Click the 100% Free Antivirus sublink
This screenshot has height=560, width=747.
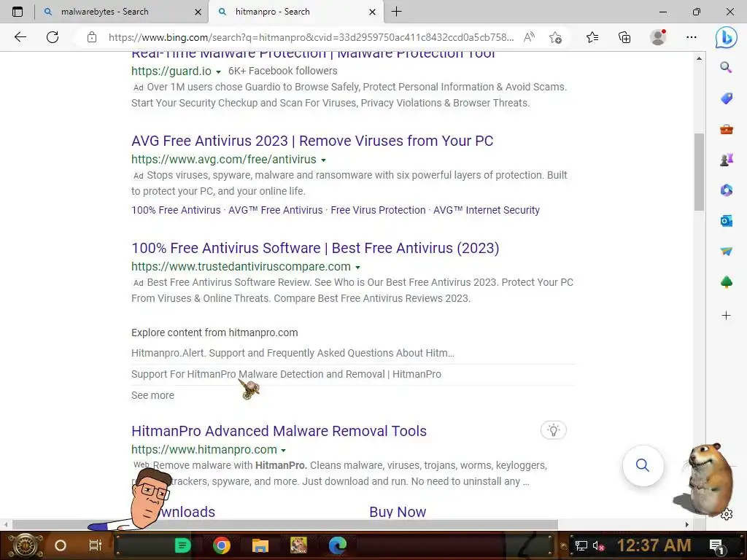pyautogui.click(x=176, y=210)
